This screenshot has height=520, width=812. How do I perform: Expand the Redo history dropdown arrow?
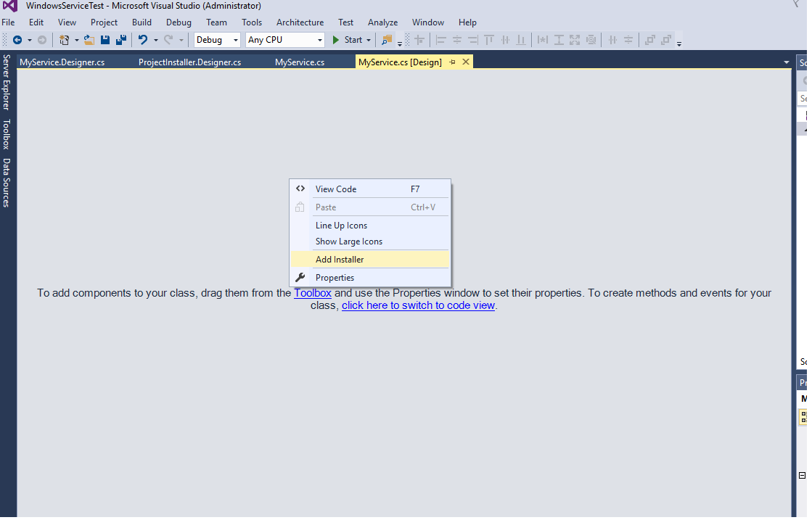(x=181, y=40)
